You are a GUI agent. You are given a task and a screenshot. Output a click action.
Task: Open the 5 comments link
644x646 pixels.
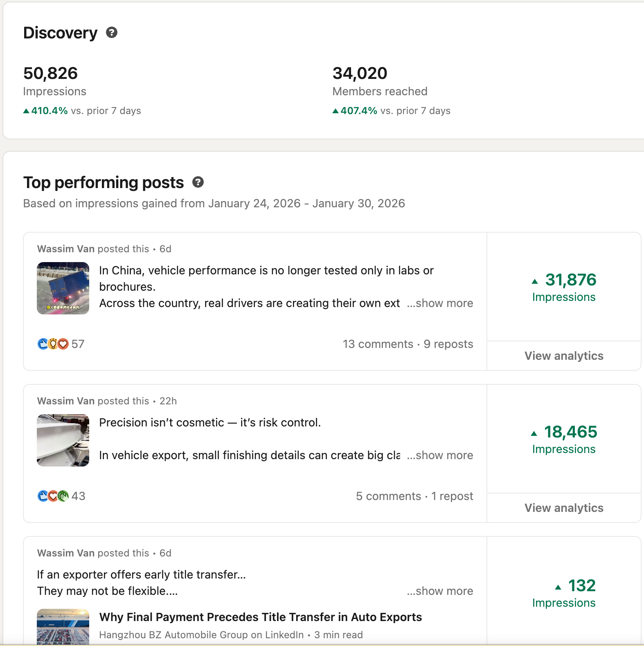[388, 496]
